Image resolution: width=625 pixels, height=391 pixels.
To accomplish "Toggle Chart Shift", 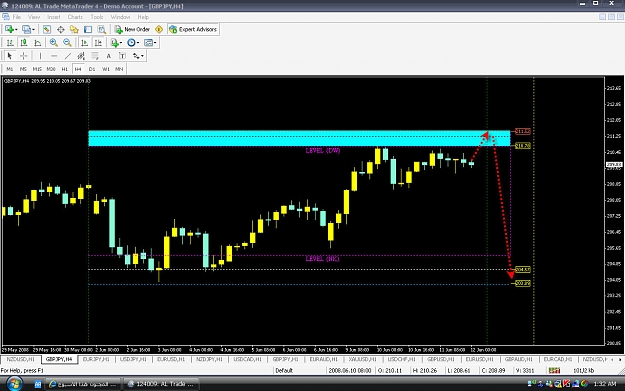I will point(98,43).
